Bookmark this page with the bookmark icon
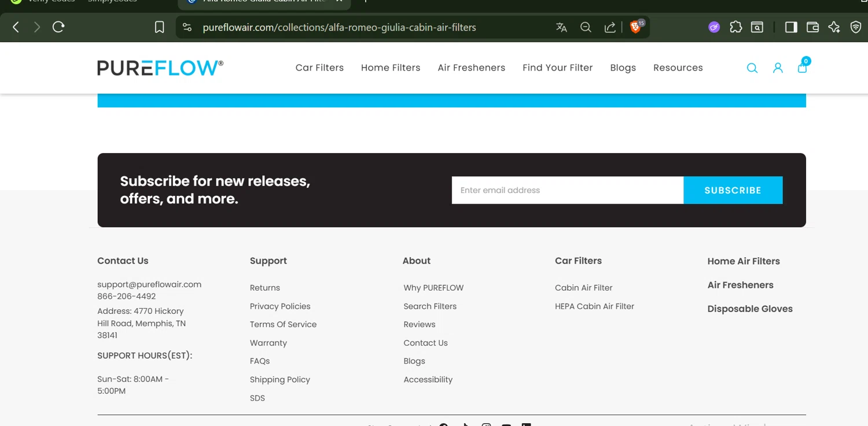 [160, 27]
